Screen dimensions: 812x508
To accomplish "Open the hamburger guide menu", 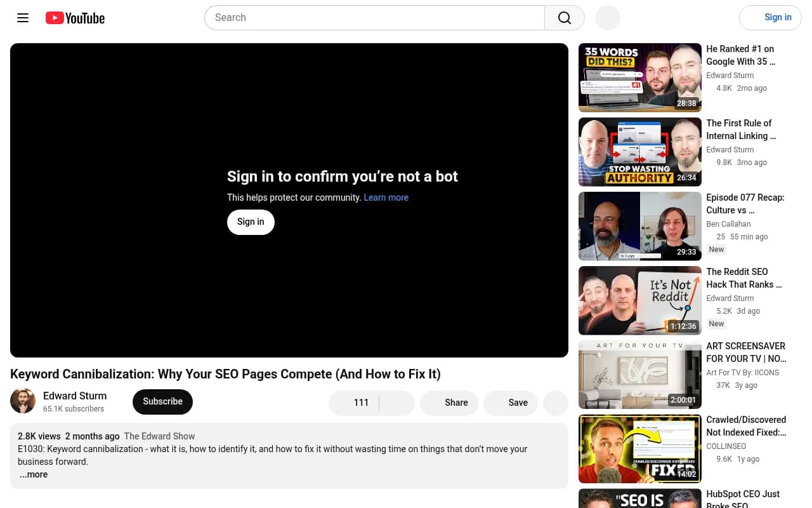I will click(23, 18).
